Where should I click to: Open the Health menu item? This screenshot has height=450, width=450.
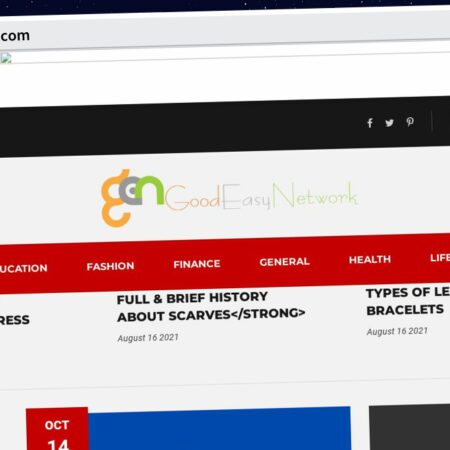coord(370,259)
